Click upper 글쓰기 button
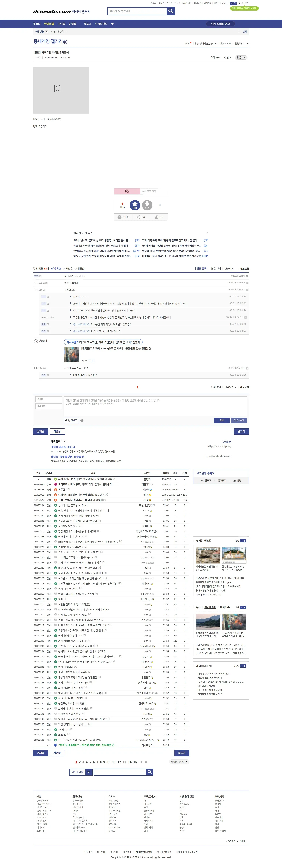Viewport: 282px width, 868px height. [x=241, y=431]
